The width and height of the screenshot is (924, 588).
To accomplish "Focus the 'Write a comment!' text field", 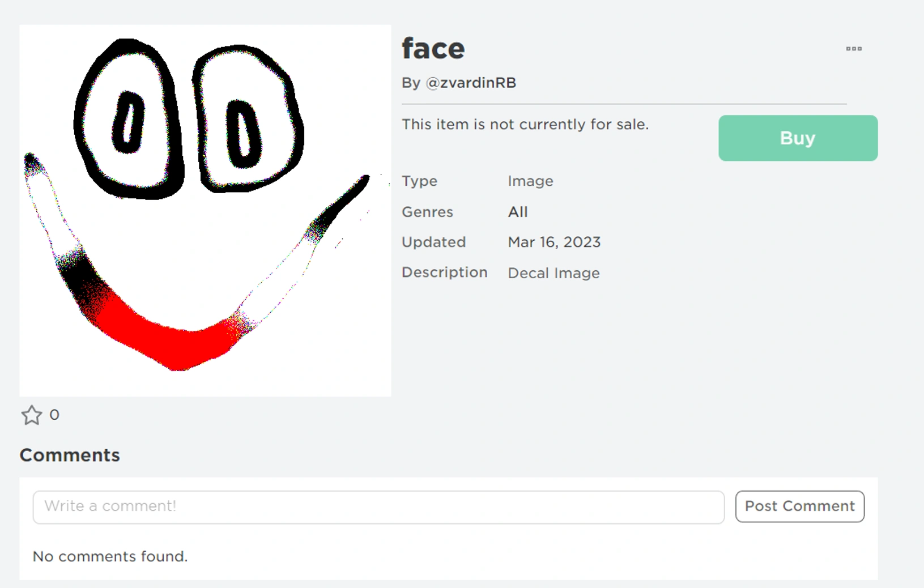I will point(378,506).
